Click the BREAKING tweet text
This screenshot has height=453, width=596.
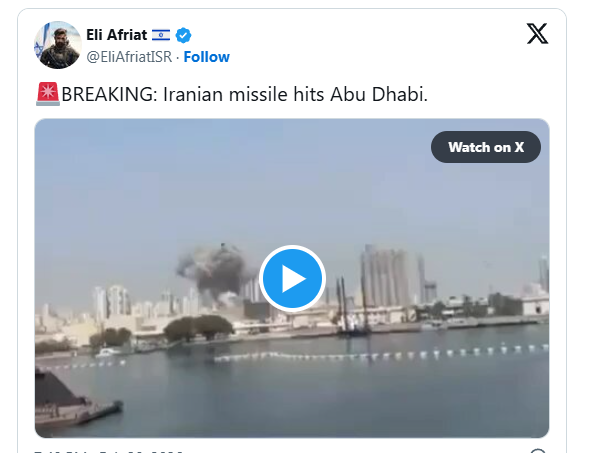click(x=244, y=94)
